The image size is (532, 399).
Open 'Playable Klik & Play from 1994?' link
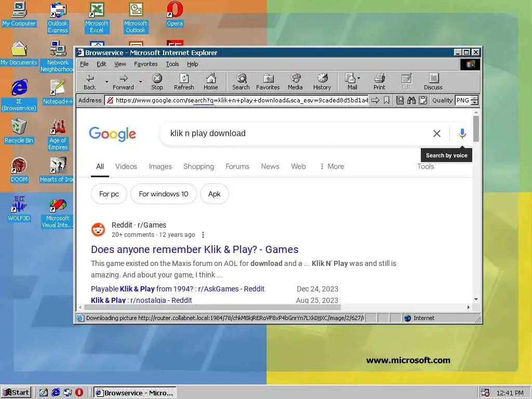(178, 289)
